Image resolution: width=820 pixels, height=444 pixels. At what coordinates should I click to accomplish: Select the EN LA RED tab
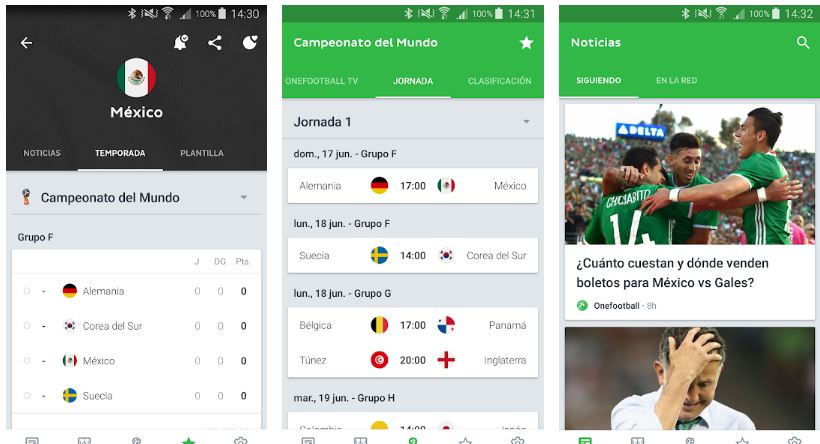[x=676, y=81]
